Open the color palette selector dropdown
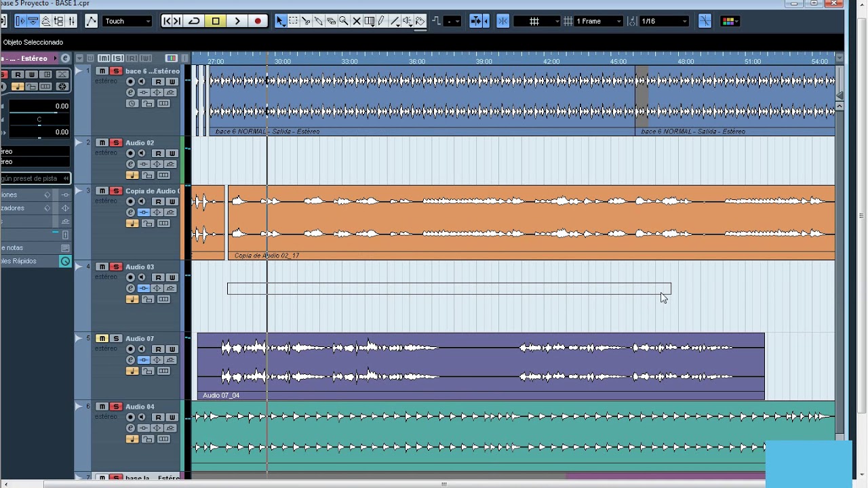Screen dimensions: 868x488 click(x=730, y=21)
